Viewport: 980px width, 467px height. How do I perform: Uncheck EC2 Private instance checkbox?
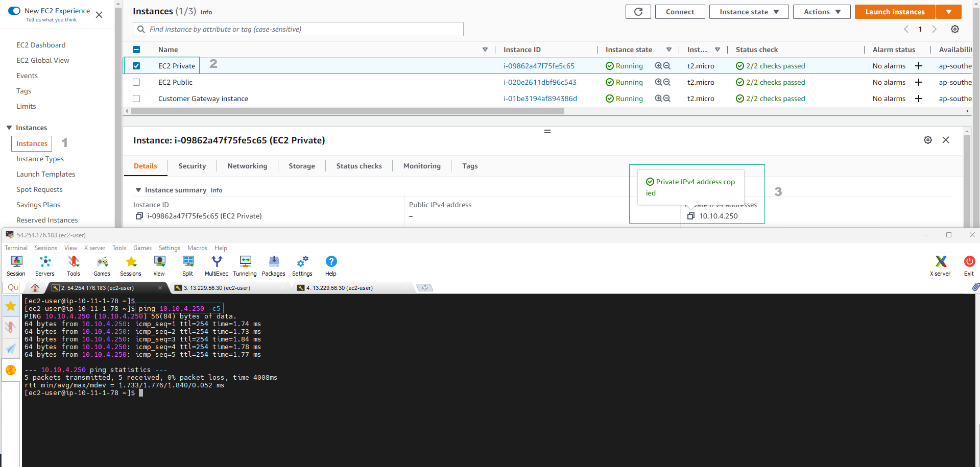(136, 66)
